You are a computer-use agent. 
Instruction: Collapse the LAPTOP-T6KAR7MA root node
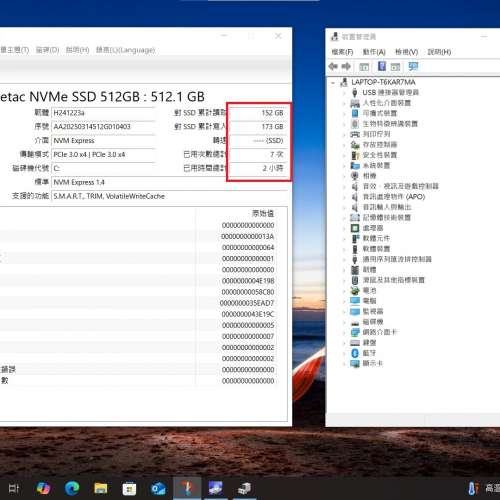click(x=333, y=82)
